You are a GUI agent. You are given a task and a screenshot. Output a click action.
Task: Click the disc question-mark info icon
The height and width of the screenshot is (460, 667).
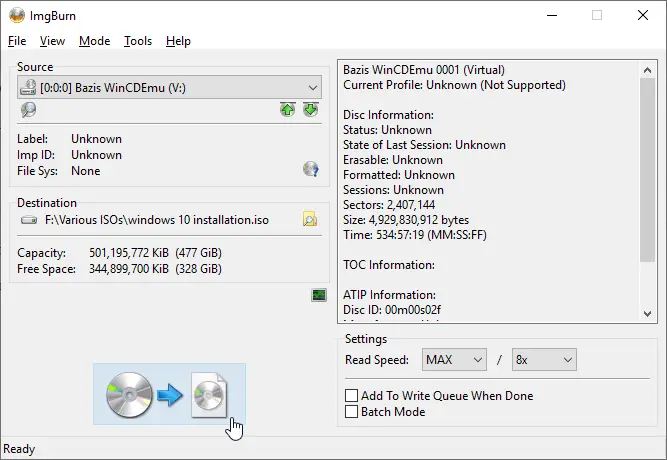point(311,169)
